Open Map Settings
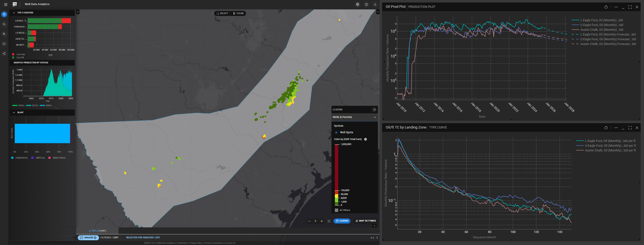The height and width of the screenshot is (245, 644). (x=366, y=221)
